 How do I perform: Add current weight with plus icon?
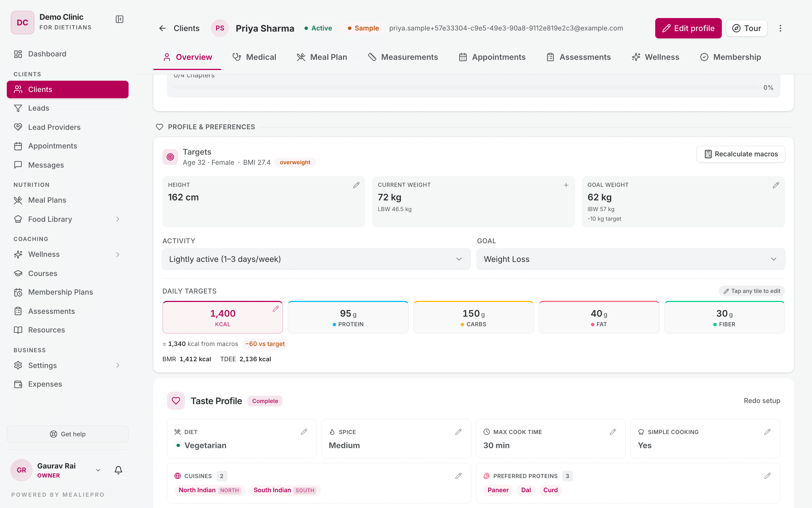pyautogui.click(x=566, y=185)
